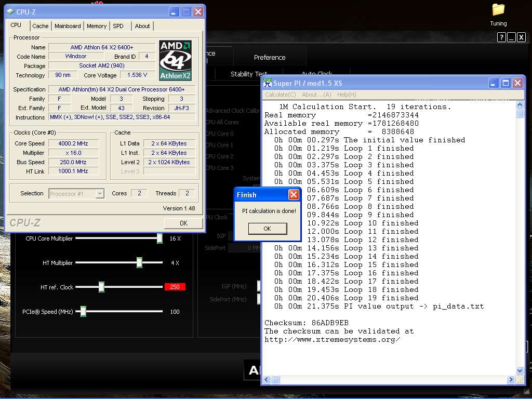Minimize the CPU-Z window
532x399 pixels.
[x=174, y=12]
